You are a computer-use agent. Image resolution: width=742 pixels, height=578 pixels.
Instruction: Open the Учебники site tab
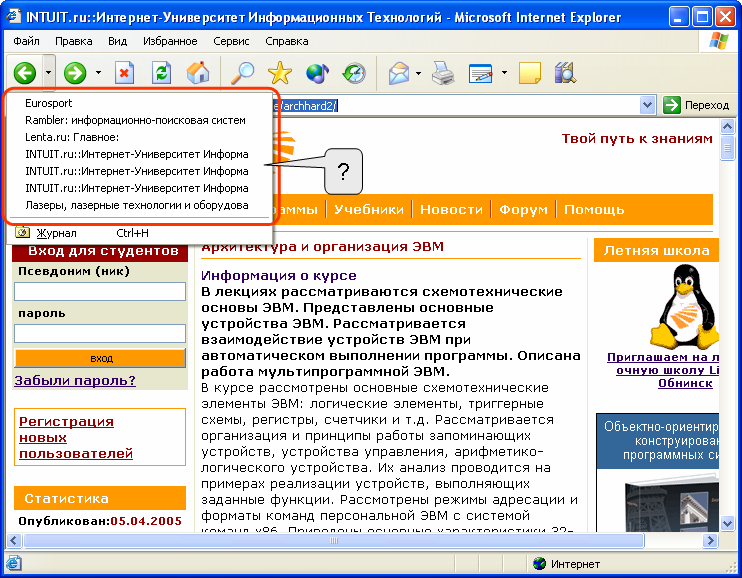coord(369,209)
